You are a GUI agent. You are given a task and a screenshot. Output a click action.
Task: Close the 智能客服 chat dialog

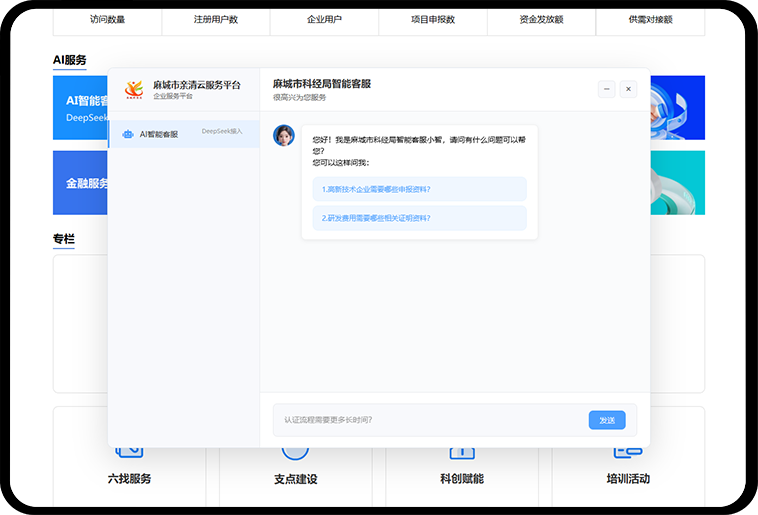point(629,89)
